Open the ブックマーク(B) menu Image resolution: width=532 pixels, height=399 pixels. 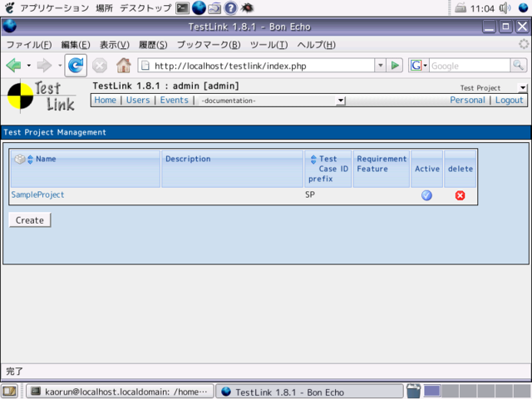coord(209,45)
